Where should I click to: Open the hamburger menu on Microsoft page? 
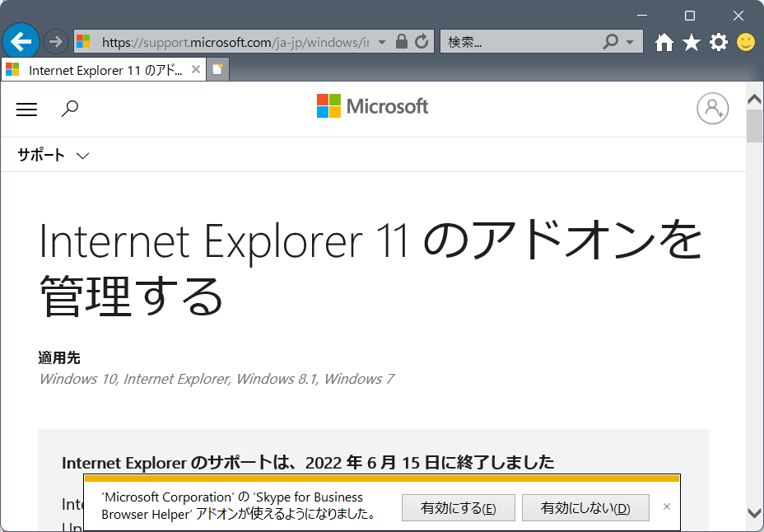click(x=27, y=109)
